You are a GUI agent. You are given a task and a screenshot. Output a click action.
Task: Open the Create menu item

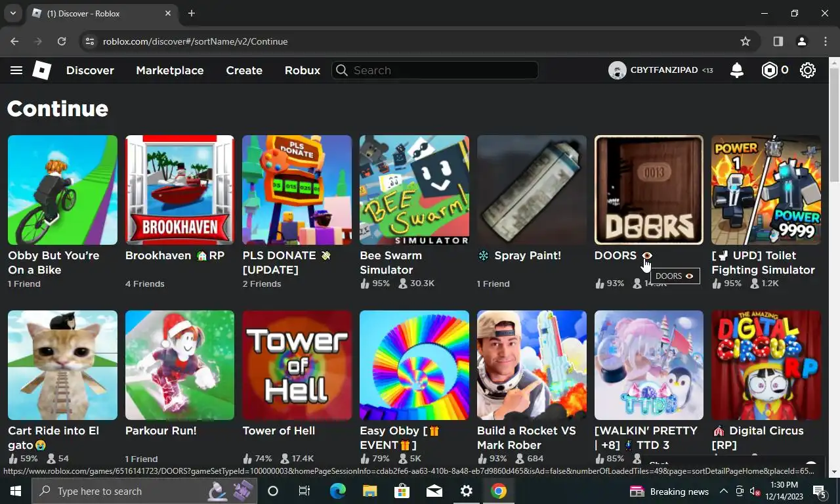[244, 70]
